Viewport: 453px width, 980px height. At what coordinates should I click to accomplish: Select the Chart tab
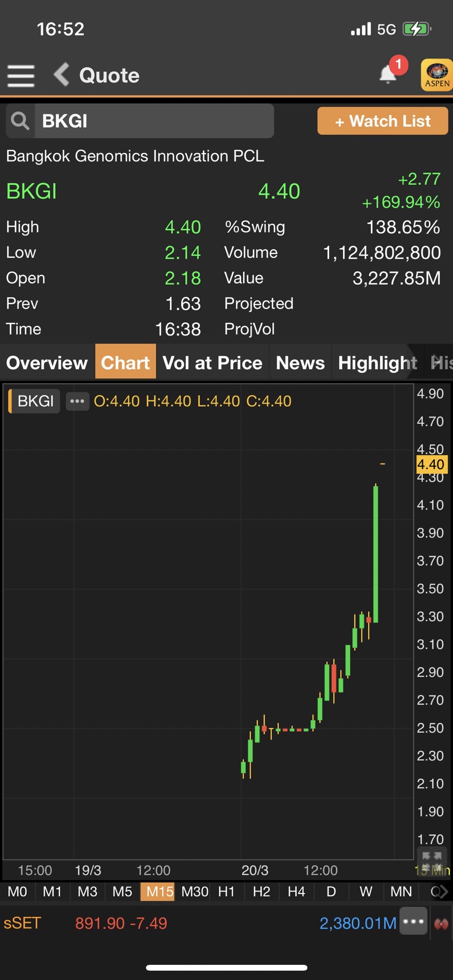(125, 361)
